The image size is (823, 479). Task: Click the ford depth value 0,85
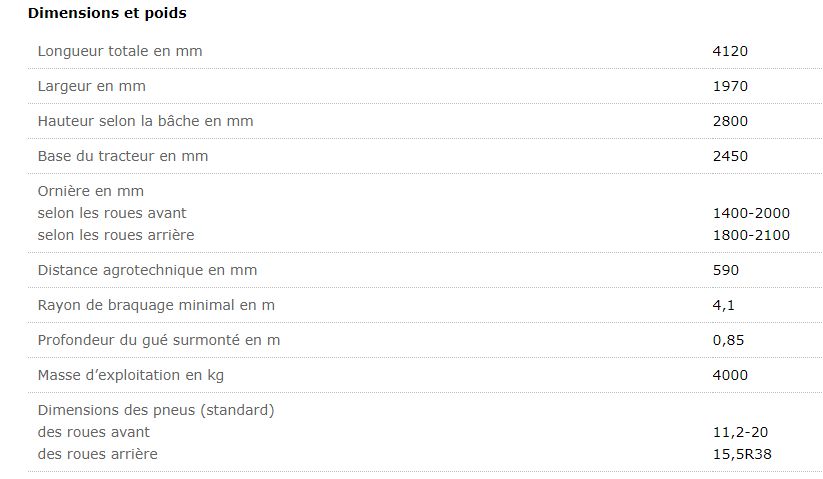click(x=728, y=340)
